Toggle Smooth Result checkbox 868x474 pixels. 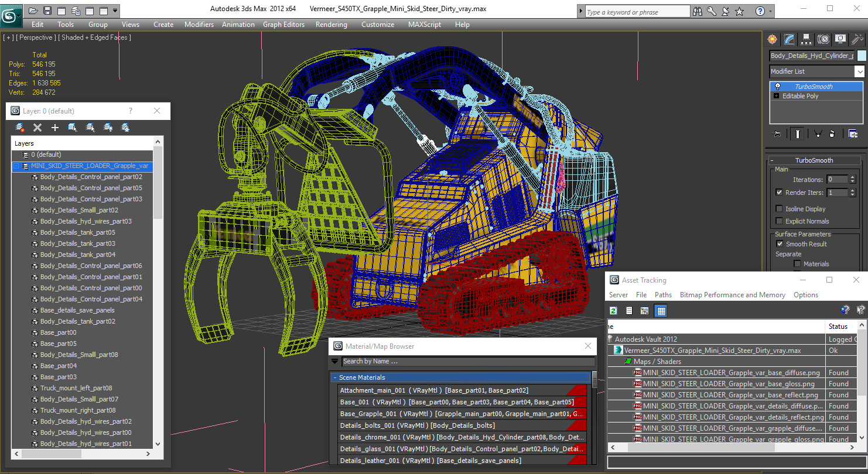pos(779,243)
